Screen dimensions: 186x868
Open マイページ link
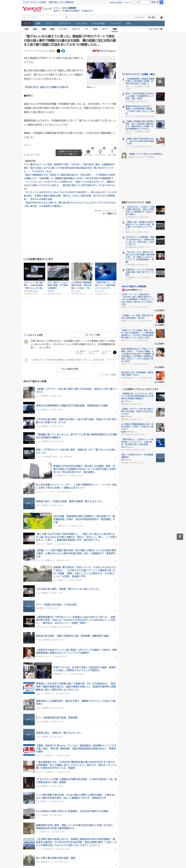139,18
